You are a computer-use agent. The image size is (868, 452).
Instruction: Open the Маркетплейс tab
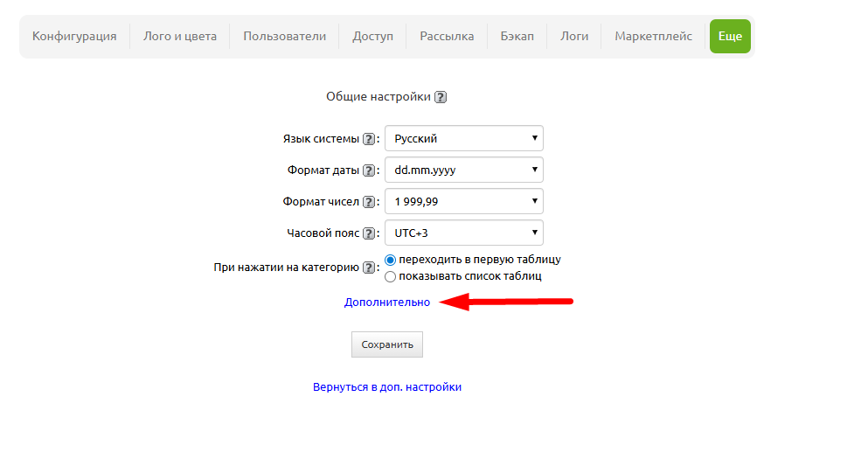653,36
